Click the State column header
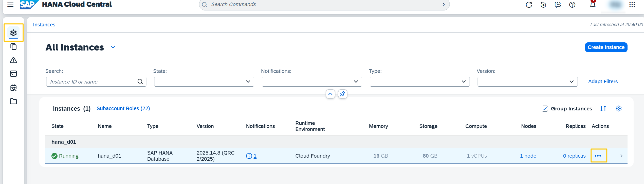The height and width of the screenshot is (184, 644). click(x=58, y=126)
